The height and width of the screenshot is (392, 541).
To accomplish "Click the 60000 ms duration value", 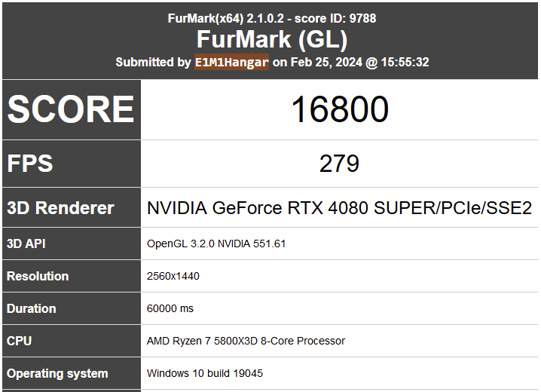I will click(170, 308).
